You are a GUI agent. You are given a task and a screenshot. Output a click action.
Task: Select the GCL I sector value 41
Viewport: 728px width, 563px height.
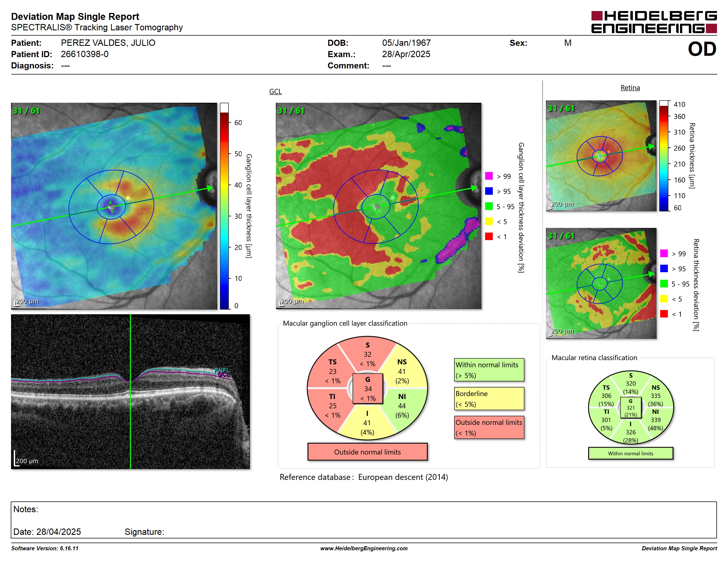(x=367, y=423)
